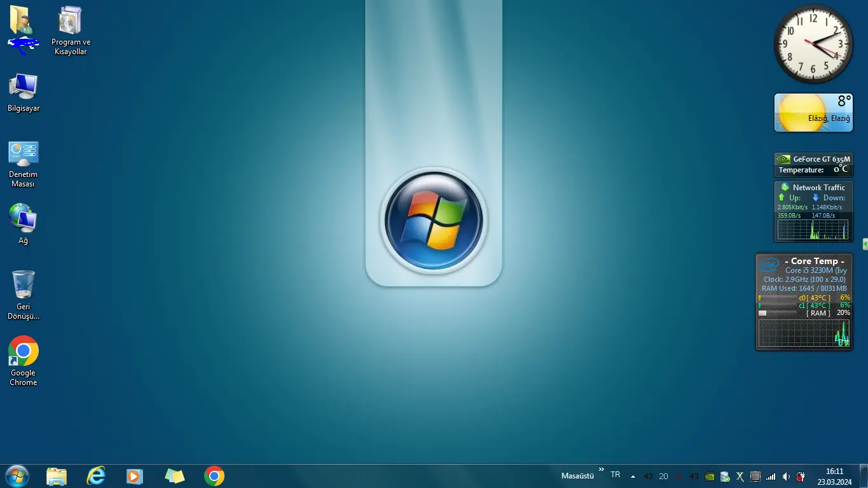Open the volume speaker icon in the tray
Image resolution: width=868 pixels, height=488 pixels.
pos(786,476)
